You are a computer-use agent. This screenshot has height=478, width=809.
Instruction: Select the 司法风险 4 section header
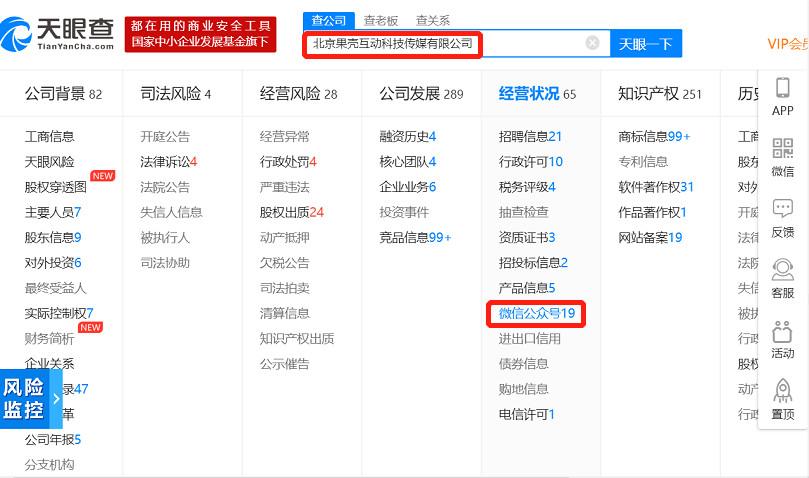coord(175,93)
